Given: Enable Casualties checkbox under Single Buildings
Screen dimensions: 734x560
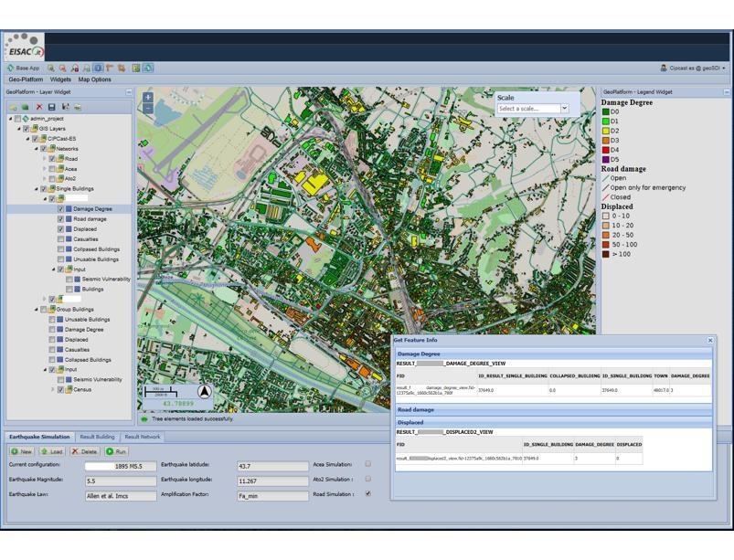Looking at the screenshot, I should point(61,239).
